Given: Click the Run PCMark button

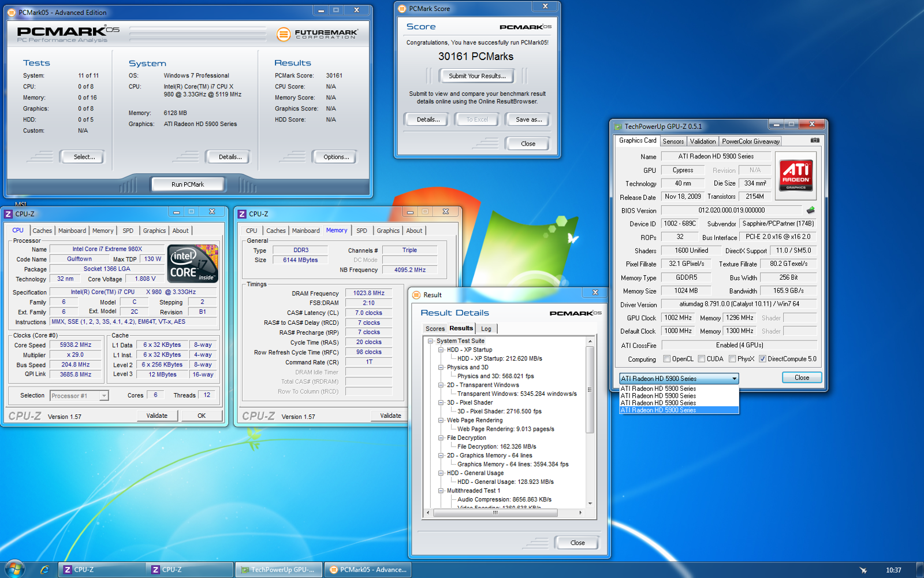Looking at the screenshot, I should pos(188,184).
